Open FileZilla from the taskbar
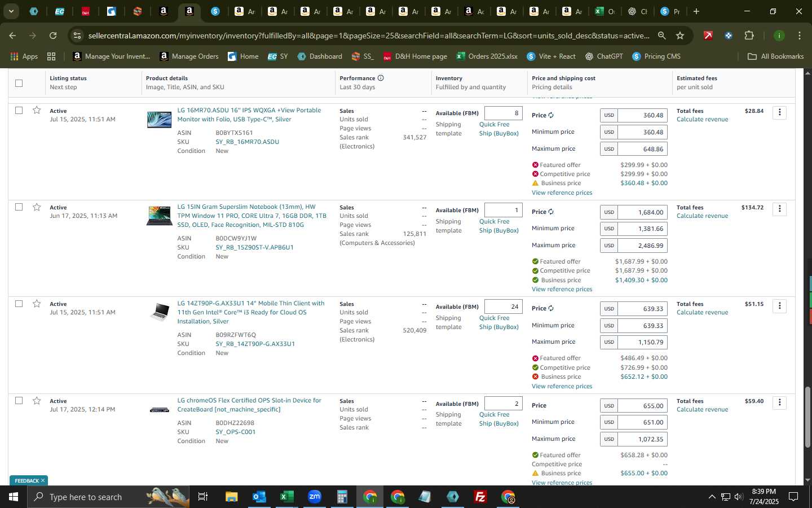The width and height of the screenshot is (812, 508). pos(480,497)
